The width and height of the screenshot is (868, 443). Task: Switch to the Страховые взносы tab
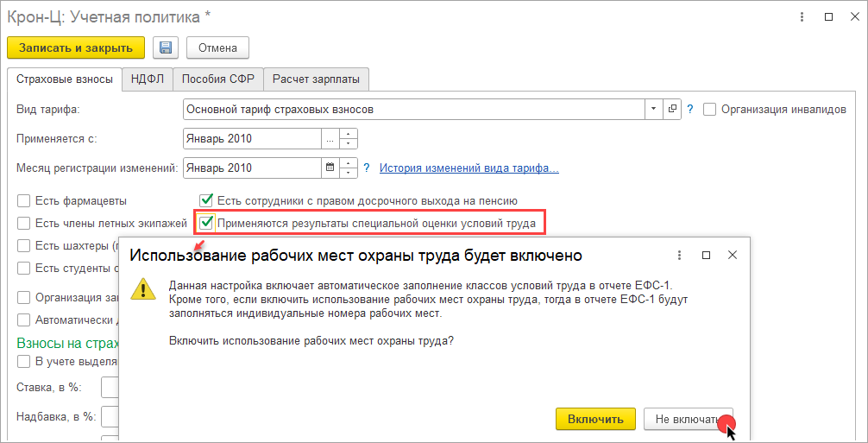click(x=65, y=79)
